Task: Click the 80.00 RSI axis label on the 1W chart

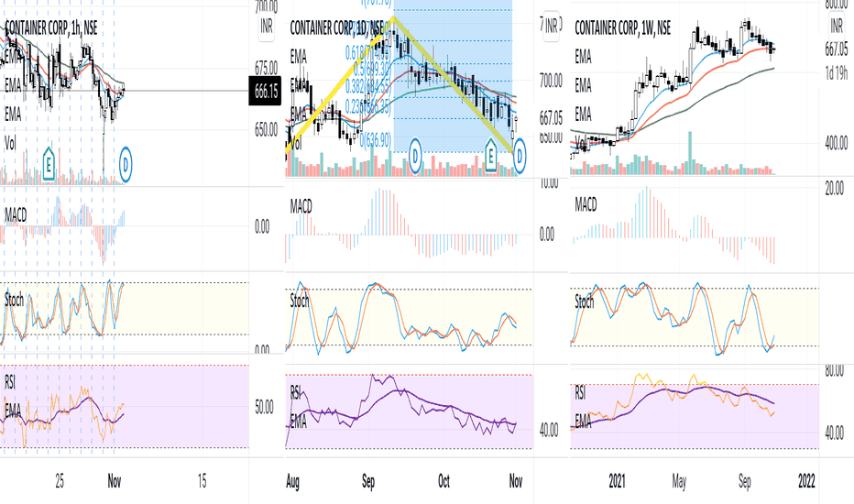Action: pyautogui.click(x=835, y=371)
